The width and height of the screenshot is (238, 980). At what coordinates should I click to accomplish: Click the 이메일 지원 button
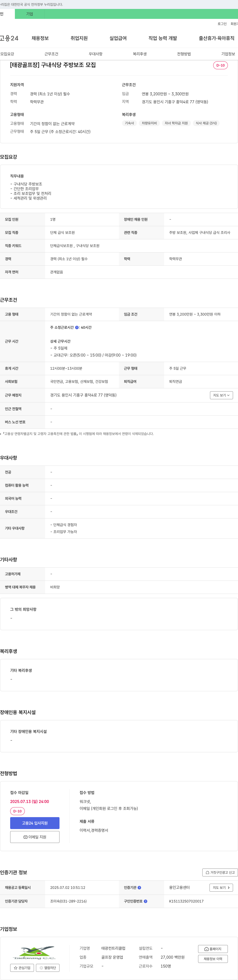pos(35,837)
